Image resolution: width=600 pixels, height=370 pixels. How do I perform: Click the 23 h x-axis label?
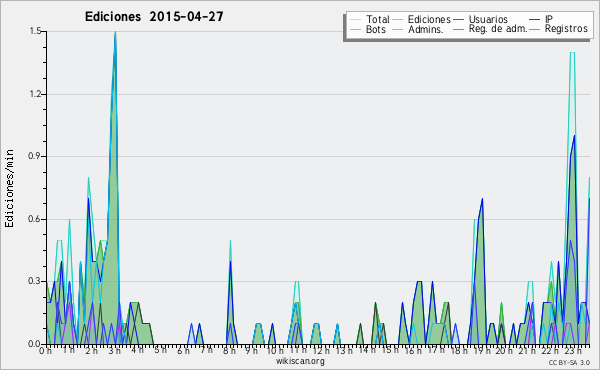coord(573,350)
